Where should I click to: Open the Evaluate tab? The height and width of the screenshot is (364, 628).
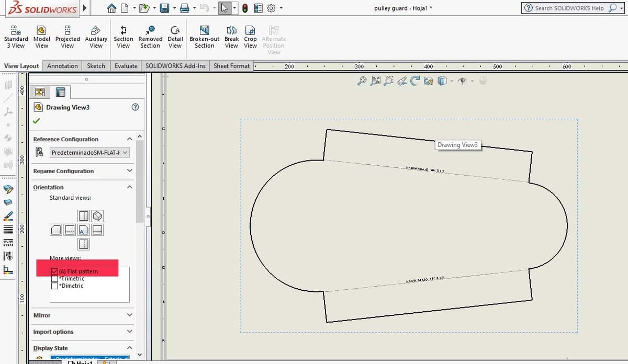click(x=126, y=66)
